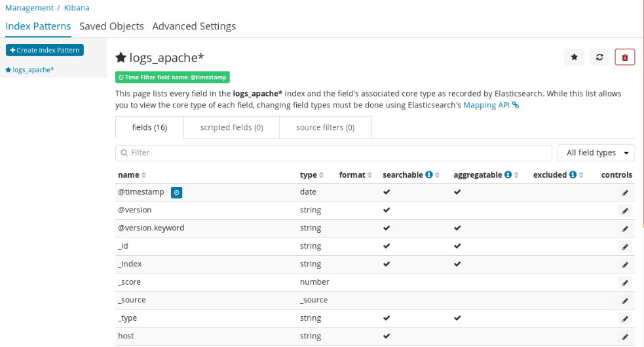This screenshot has height=347, width=644.
Task: Edit the host field pencil icon
Action: coord(625,337)
